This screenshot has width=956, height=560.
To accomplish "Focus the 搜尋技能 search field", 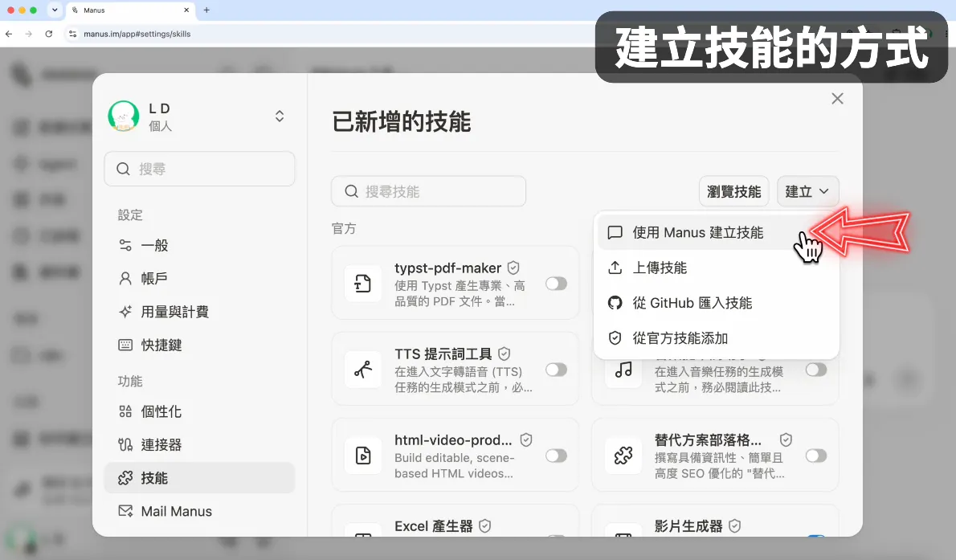I will point(429,191).
